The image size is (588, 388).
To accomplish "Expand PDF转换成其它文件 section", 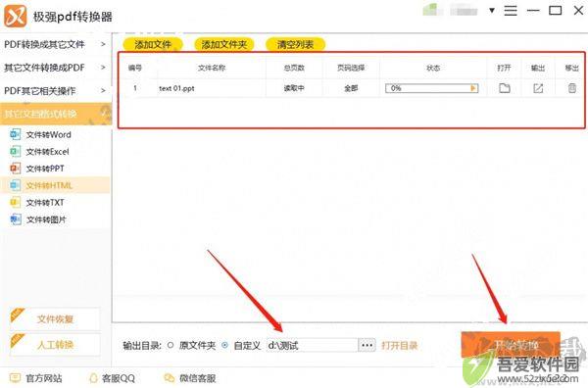I will tap(56, 44).
